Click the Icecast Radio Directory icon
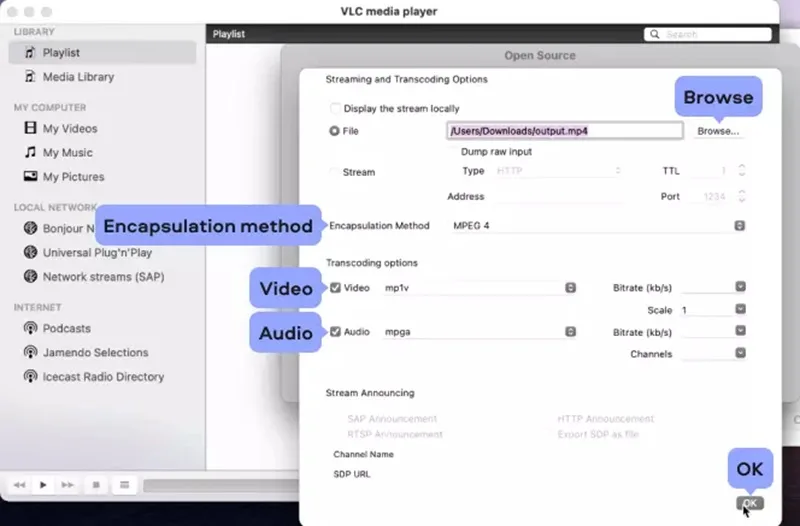The height and width of the screenshot is (526, 800). click(x=30, y=377)
